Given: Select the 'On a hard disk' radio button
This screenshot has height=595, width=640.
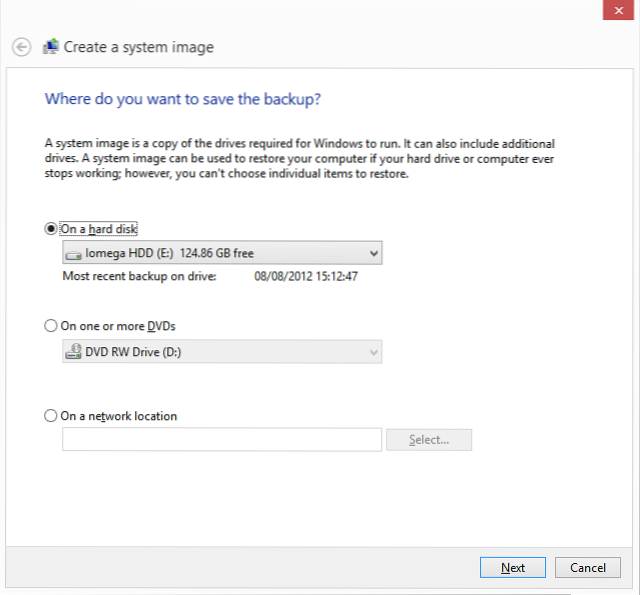Looking at the screenshot, I should (x=51, y=228).
